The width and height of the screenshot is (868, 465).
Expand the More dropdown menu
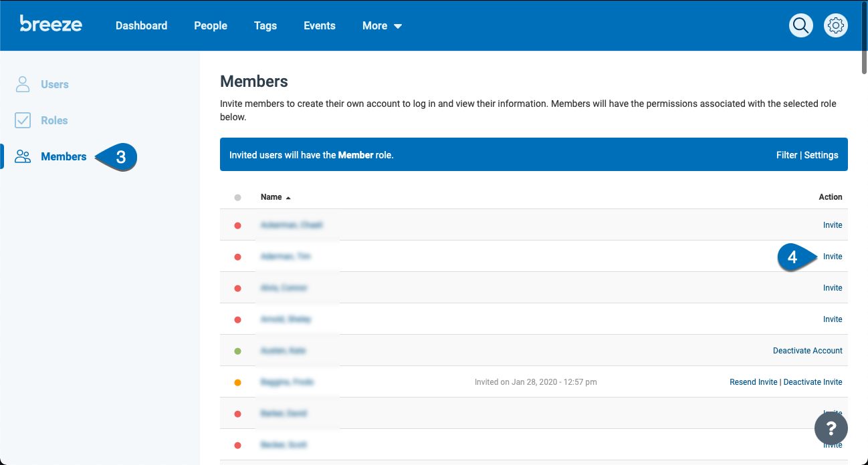tap(382, 25)
